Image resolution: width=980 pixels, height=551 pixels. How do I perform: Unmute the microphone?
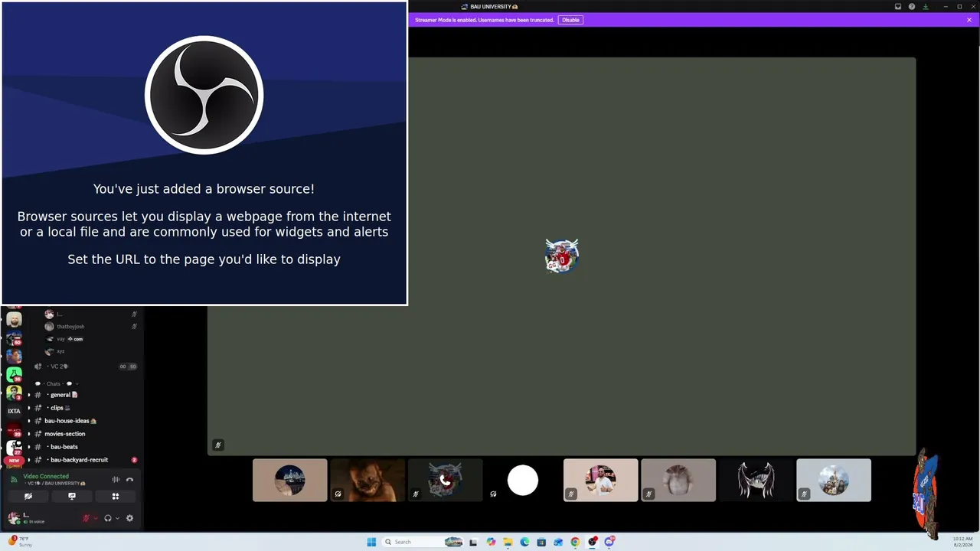(x=86, y=518)
